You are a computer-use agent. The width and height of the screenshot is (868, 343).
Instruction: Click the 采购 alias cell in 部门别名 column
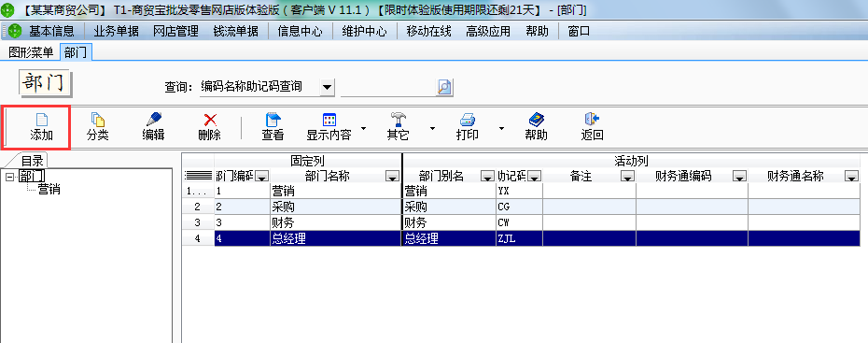click(449, 207)
